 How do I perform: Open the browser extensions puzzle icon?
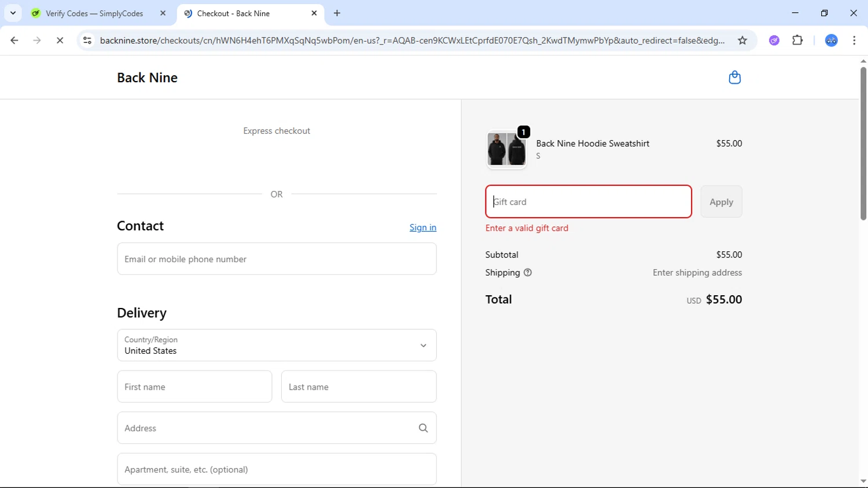(797, 41)
